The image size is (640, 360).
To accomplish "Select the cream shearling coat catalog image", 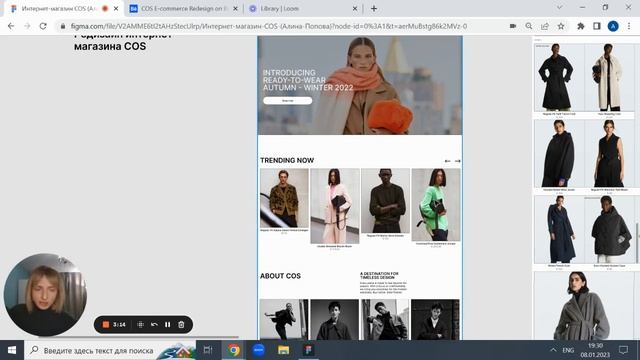I will pos(609,77).
